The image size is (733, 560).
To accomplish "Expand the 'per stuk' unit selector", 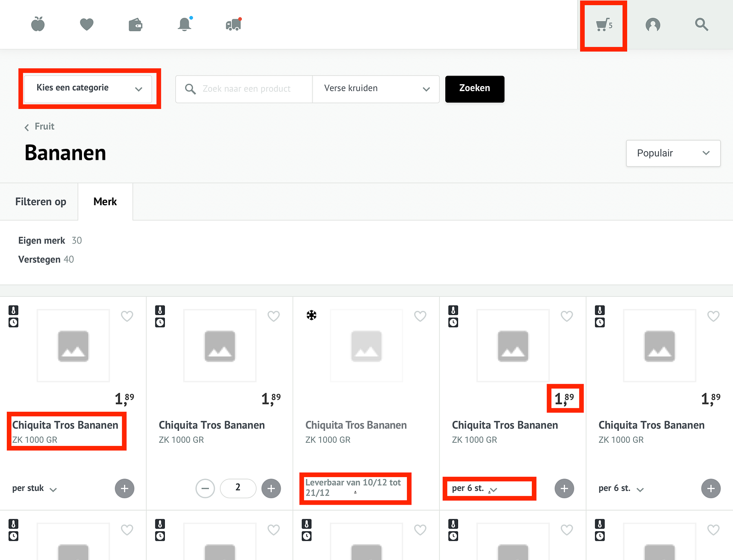I will click(x=34, y=489).
